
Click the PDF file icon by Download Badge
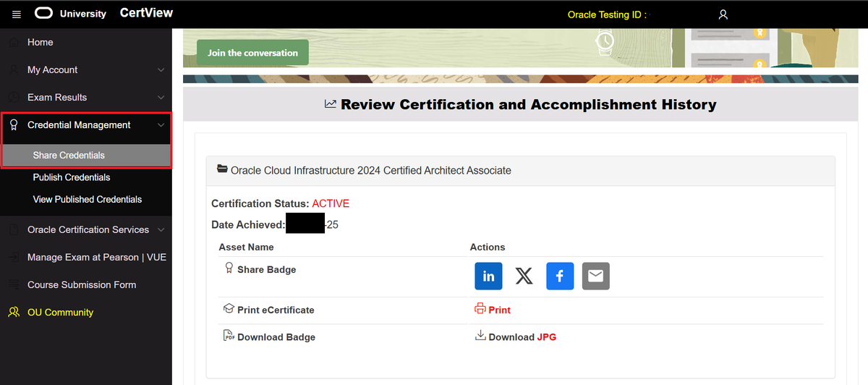[x=229, y=336]
